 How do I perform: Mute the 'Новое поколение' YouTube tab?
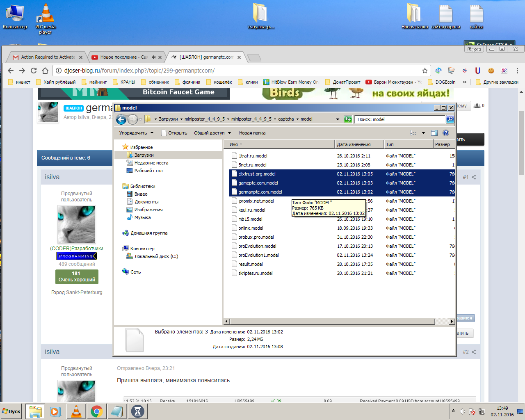coord(153,57)
